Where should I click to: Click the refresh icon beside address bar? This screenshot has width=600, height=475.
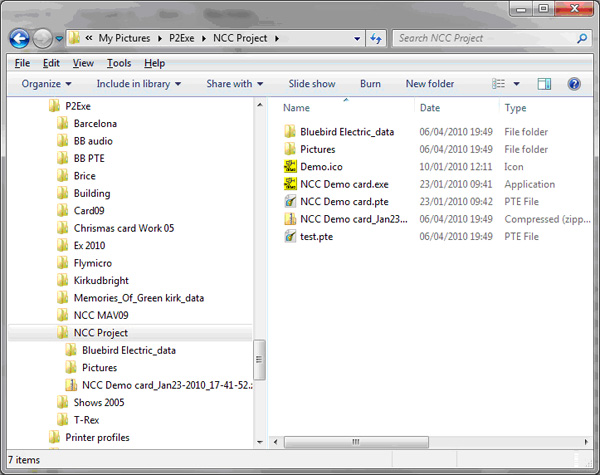coord(376,39)
